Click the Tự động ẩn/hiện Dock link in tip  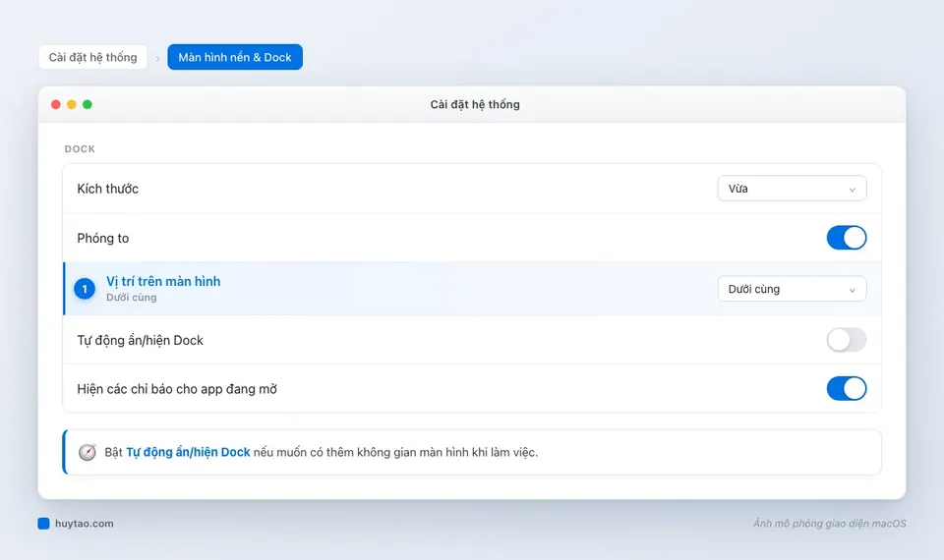188,452
